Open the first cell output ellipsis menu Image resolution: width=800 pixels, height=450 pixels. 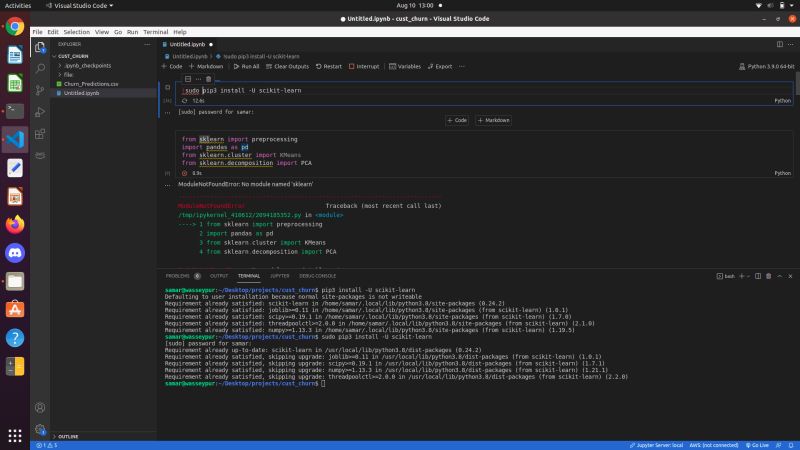coord(167,112)
